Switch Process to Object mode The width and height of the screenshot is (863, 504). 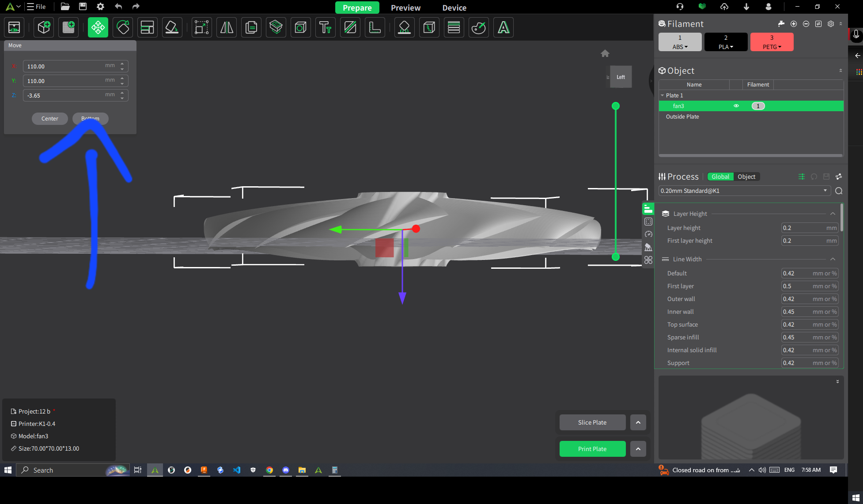click(746, 177)
